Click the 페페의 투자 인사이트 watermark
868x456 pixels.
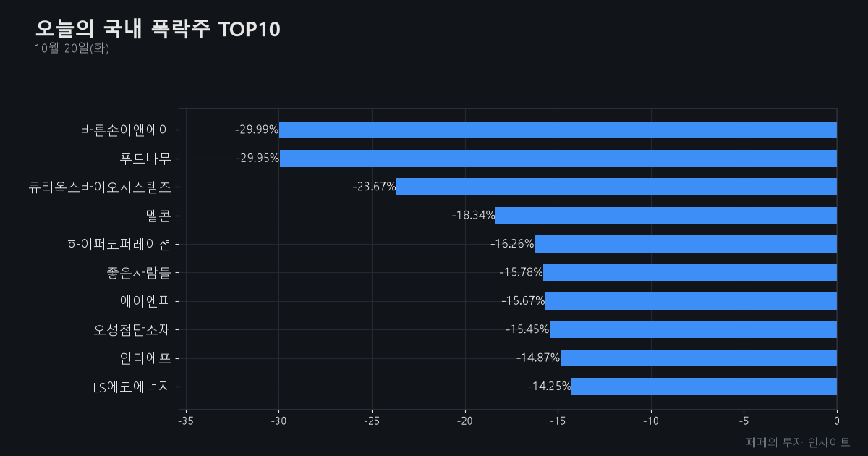click(798, 442)
